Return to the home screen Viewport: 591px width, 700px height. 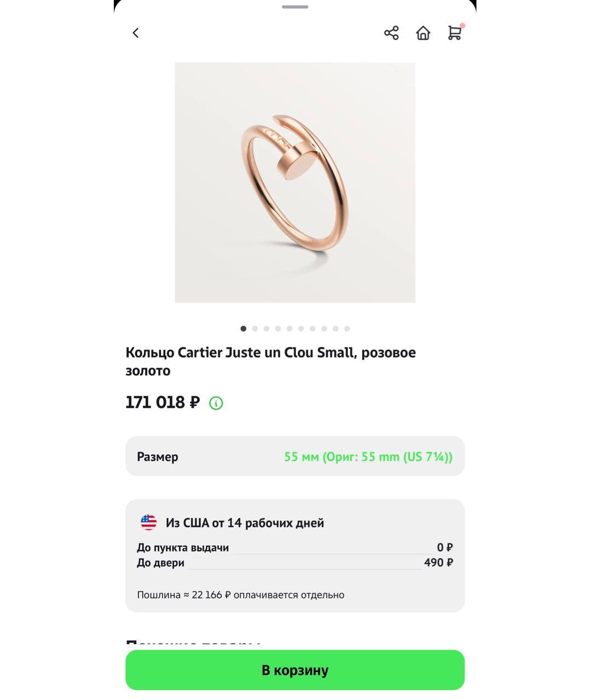[422, 33]
